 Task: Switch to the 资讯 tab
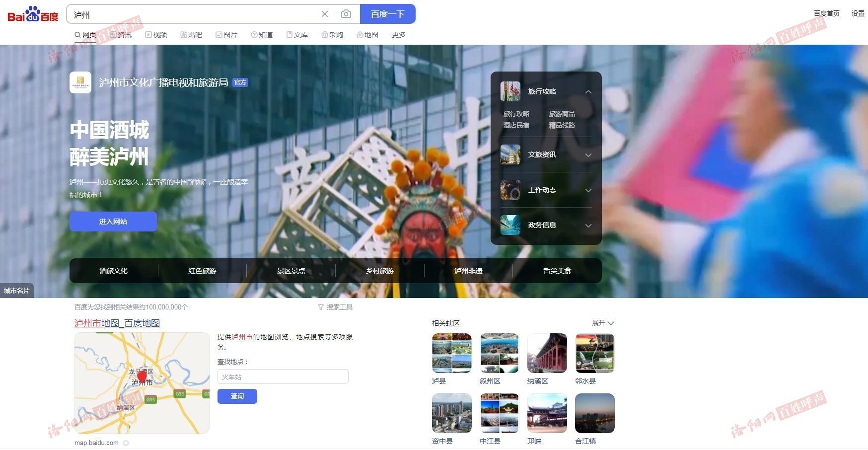(121, 35)
